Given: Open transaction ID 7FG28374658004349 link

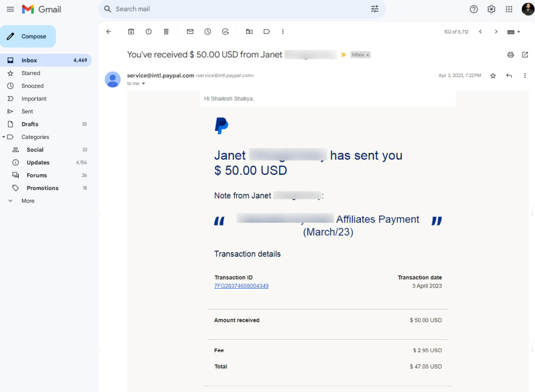Looking at the screenshot, I should click(x=241, y=286).
